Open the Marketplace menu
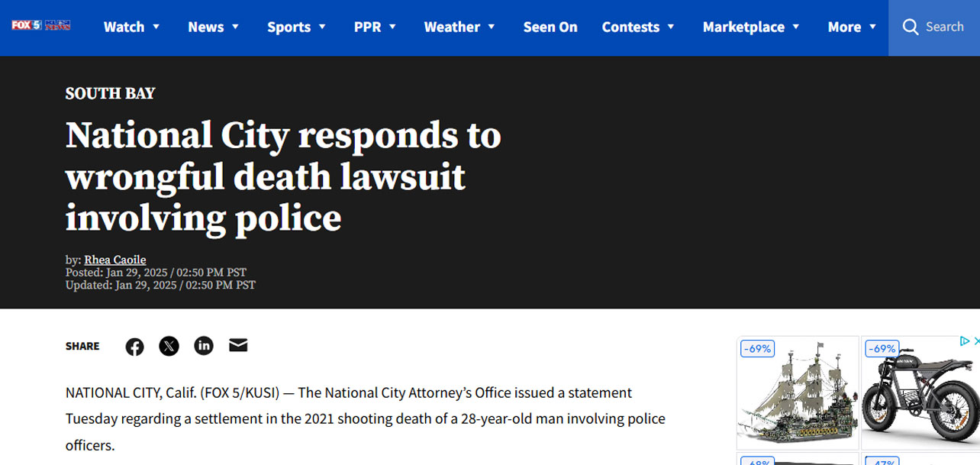Image resolution: width=980 pixels, height=465 pixels. [x=751, y=27]
